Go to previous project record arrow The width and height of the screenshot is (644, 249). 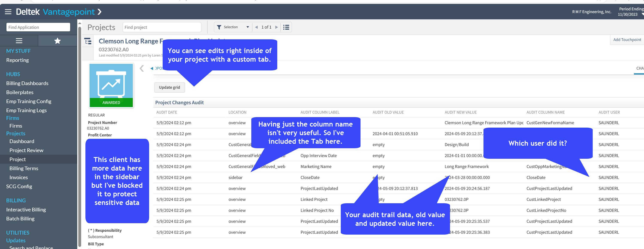point(256,27)
